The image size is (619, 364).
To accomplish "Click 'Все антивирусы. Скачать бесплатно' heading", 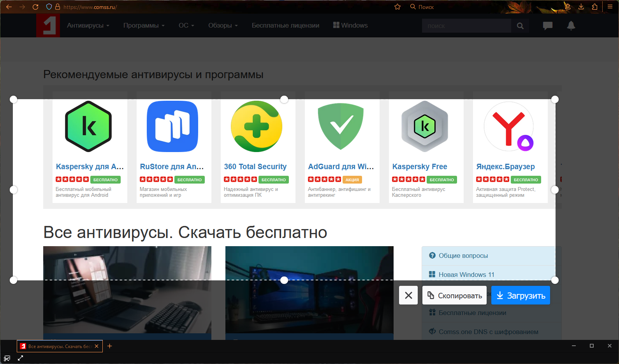I will coord(185,232).
